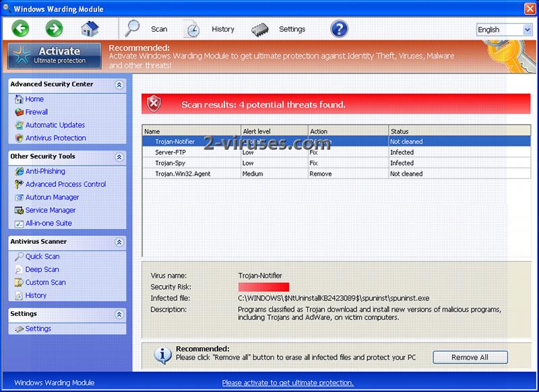Click the Home icon in sidebar
This screenshot has height=392, width=539.
click(x=19, y=99)
